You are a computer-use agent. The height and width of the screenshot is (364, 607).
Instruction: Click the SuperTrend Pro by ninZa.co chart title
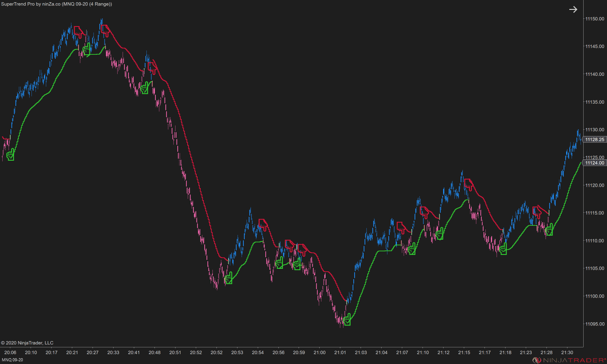pyautogui.click(x=57, y=4)
